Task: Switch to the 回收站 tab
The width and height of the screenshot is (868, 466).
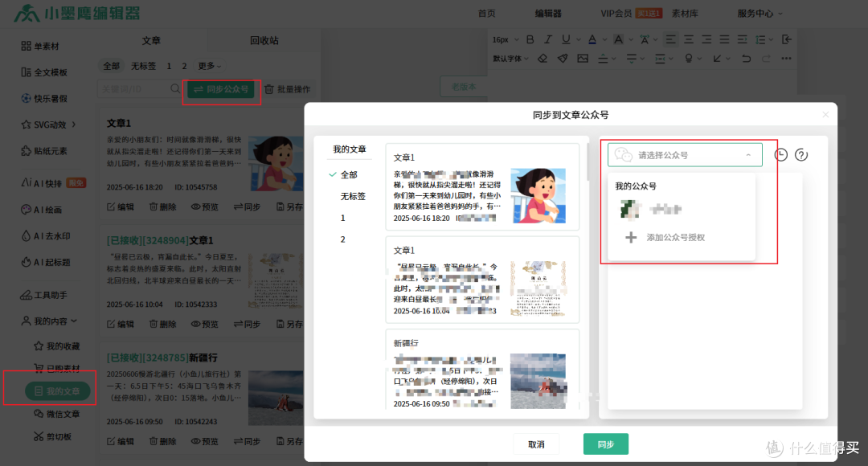Action: coord(264,40)
